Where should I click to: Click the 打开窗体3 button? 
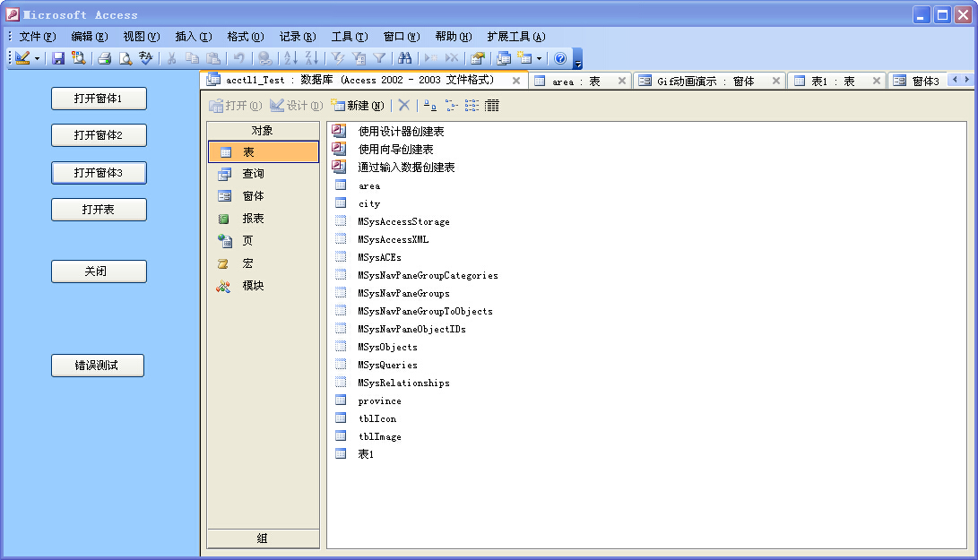(99, 173)
